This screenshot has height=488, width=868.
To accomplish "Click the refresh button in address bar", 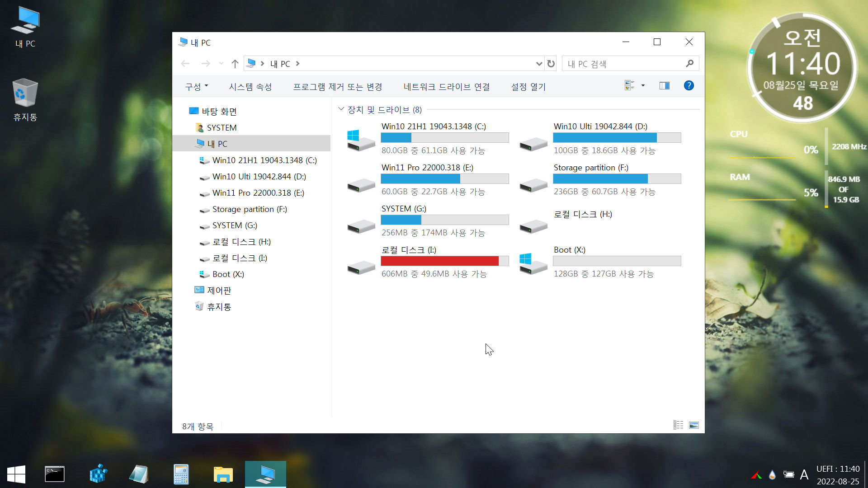I will point(551,64).
